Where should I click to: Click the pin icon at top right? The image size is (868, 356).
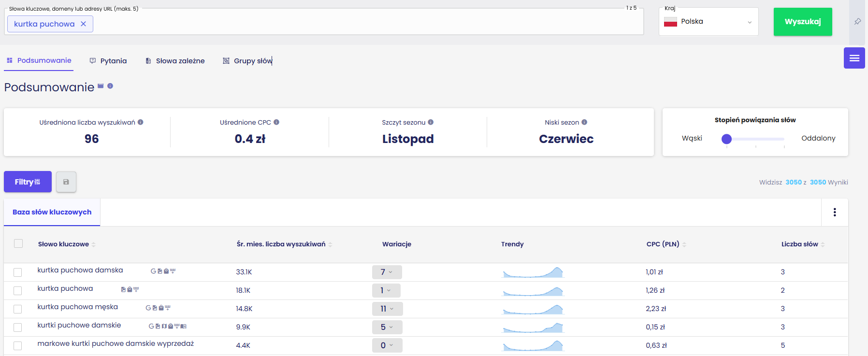(x=857, y=22)
